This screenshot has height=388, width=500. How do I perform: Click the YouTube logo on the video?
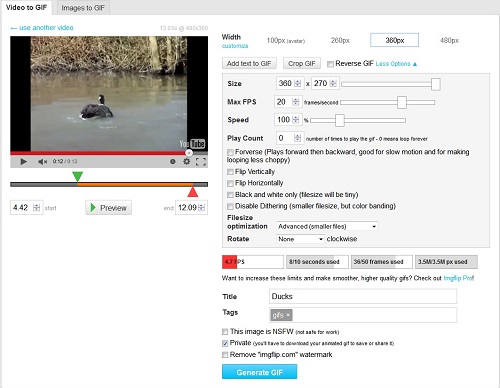coord(192,144)
